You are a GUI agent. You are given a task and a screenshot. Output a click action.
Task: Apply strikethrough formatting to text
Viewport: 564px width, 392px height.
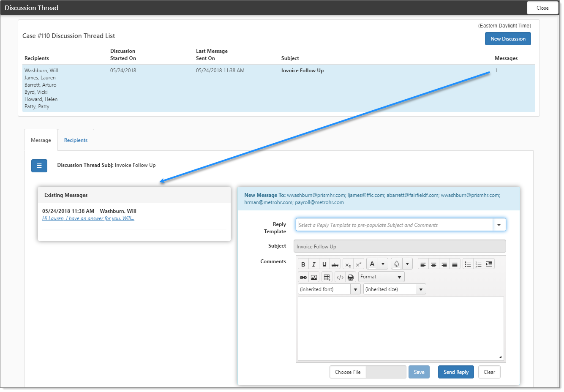335,264
